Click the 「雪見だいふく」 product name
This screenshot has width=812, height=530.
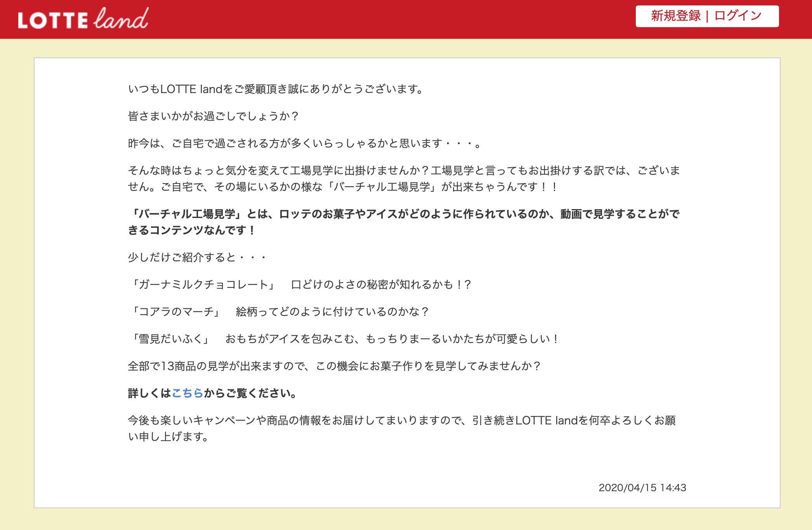tap(170, 339)
